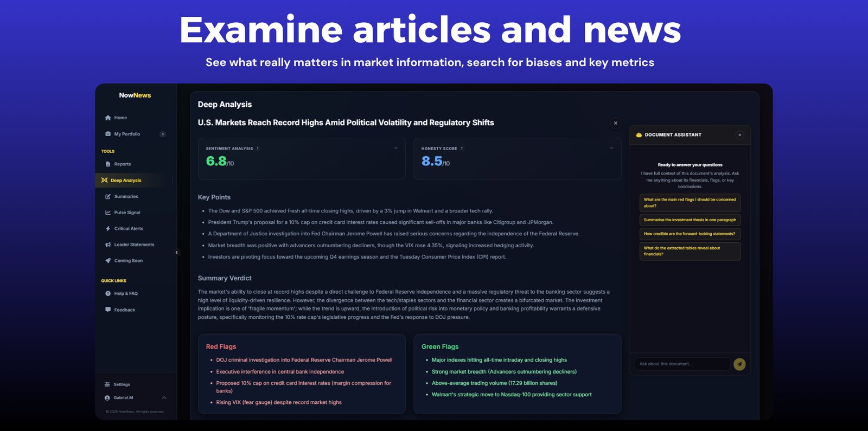Click the 'Summary Verdict' heading

[x=225, y=279]
